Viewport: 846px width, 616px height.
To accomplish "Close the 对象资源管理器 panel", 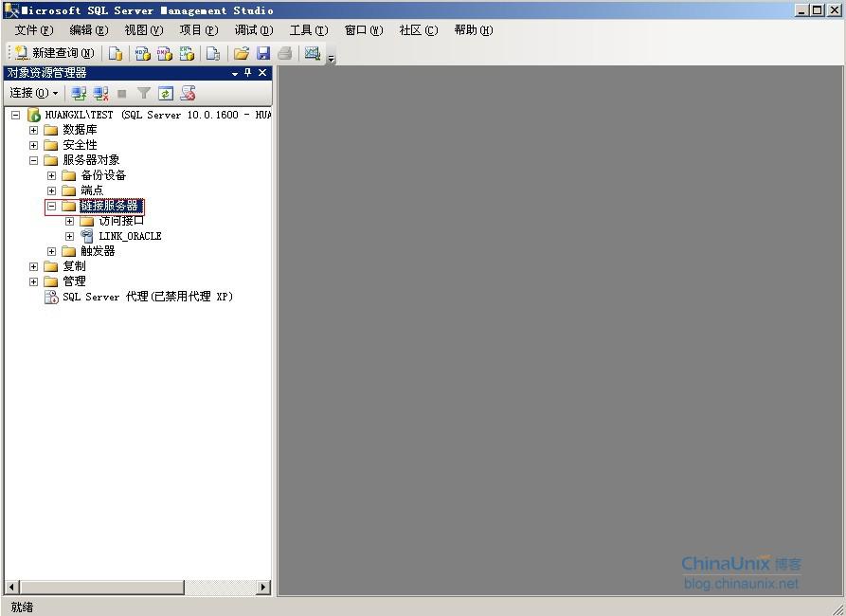I will click(x=262, y=72).
